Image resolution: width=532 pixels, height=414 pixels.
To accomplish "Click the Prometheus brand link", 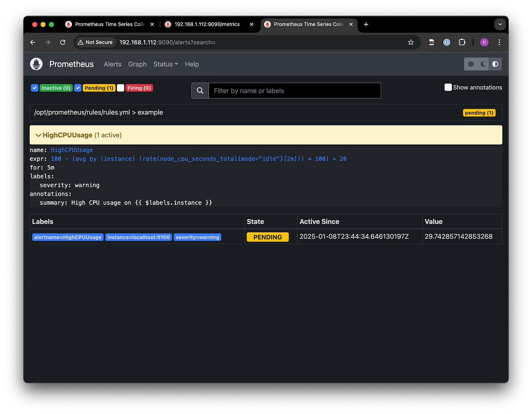I will 71,64.
